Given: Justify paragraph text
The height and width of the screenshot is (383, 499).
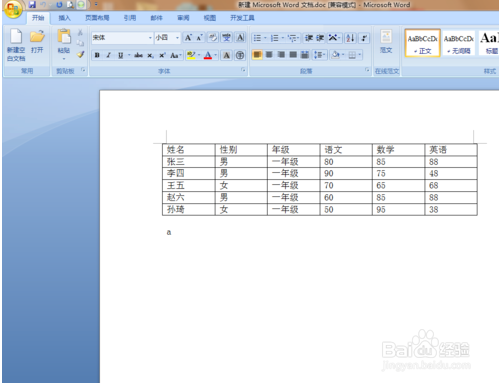Looking at the screenshot, I should [x=293, y=55].
